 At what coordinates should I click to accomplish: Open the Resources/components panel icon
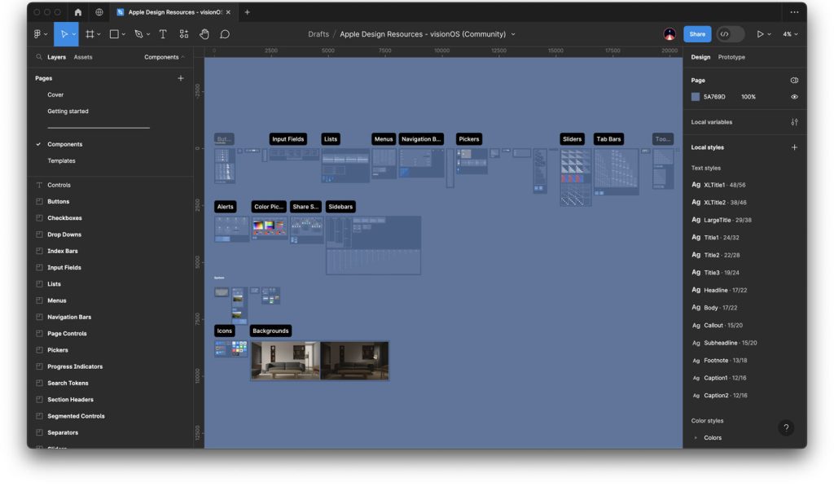coord(184,34)
